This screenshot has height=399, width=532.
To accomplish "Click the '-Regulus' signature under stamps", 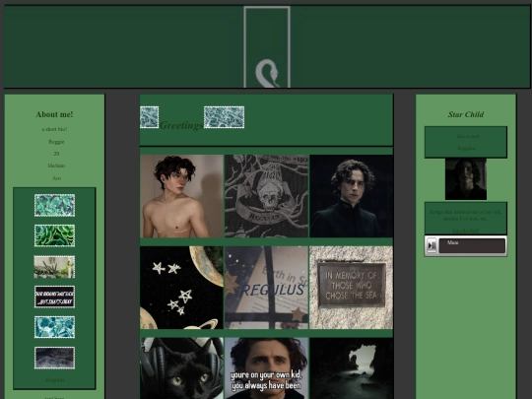I will coord(54,380).
